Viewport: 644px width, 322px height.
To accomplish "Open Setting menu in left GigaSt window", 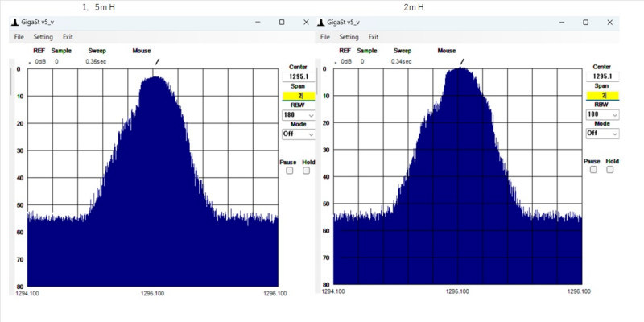I will pyautogui.click(x=43, y=37).
